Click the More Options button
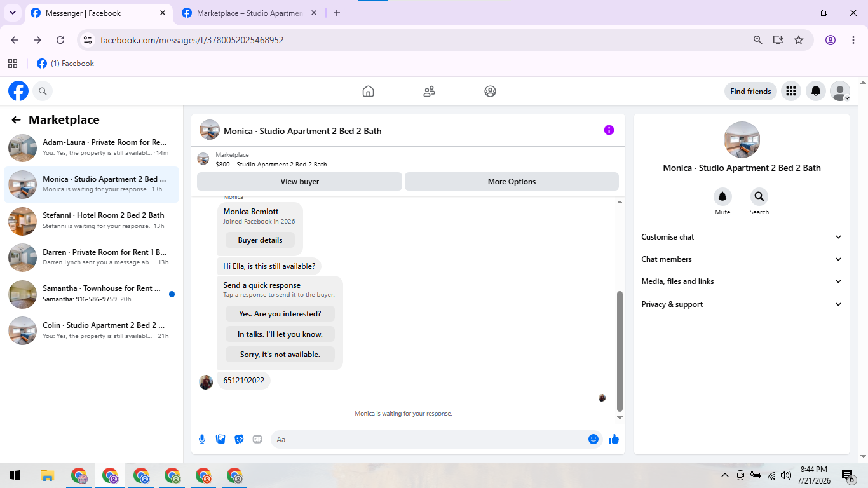The image size is (868, 488). click(512, 182)
